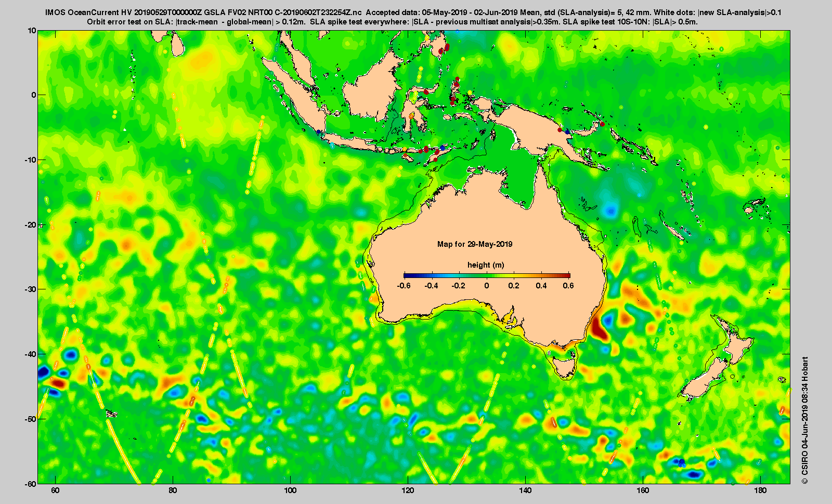
Task: Click the 160 longitude axis label
Action: tap(643, 490)
